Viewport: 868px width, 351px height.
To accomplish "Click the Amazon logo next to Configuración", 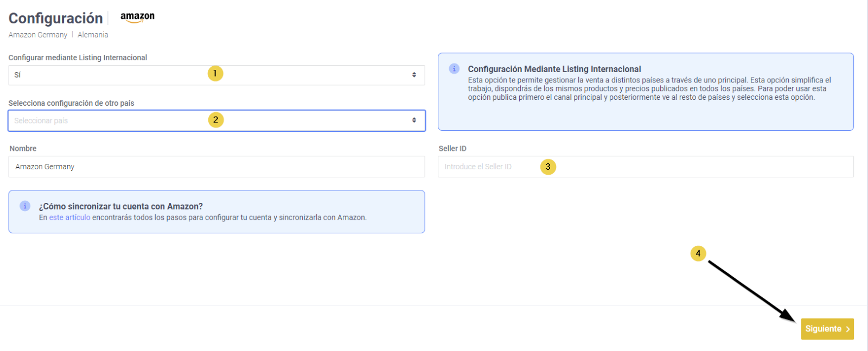I will [137, 17].
